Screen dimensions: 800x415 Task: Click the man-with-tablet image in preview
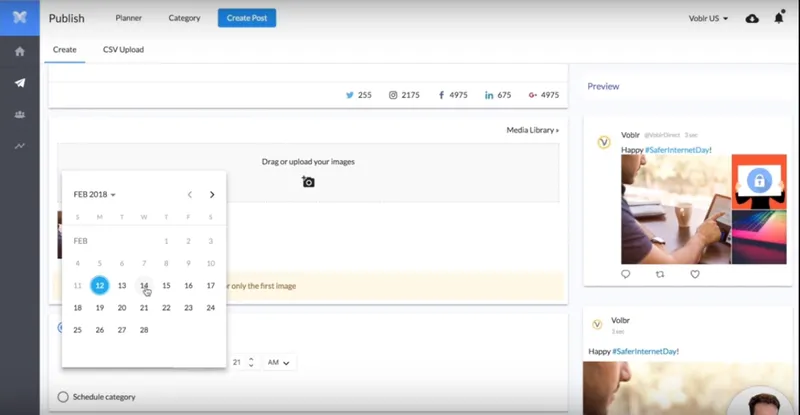(x=676, y=209)
